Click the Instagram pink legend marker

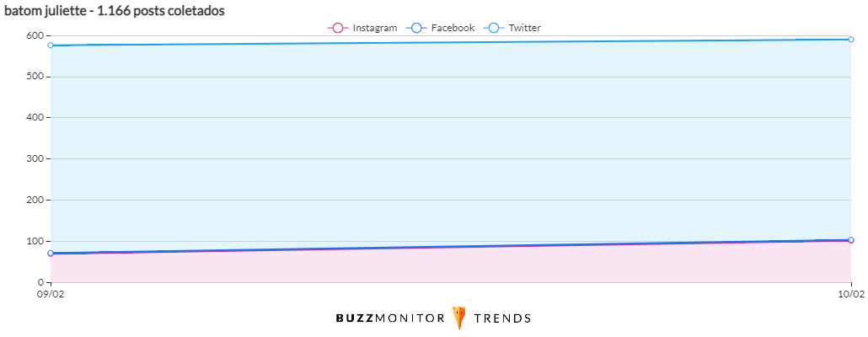(337, 28)
